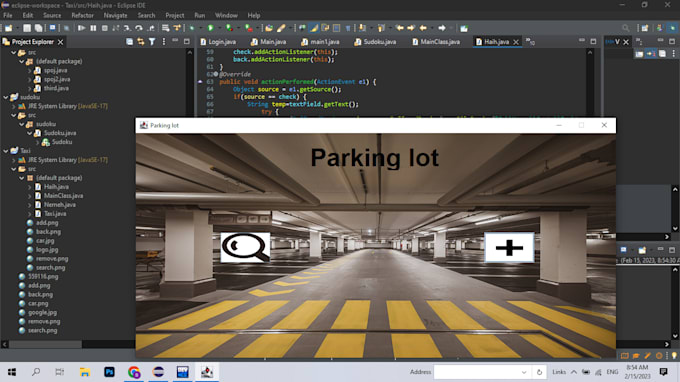680x382 pixels.
Task: Click the Suspend (pause) toolbar button
Action: [93, 28]
